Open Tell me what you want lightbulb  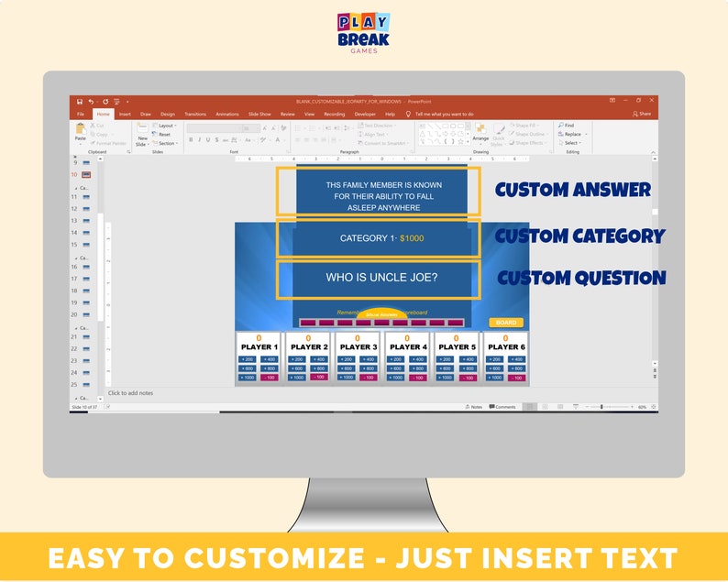[x=408, y=115]
